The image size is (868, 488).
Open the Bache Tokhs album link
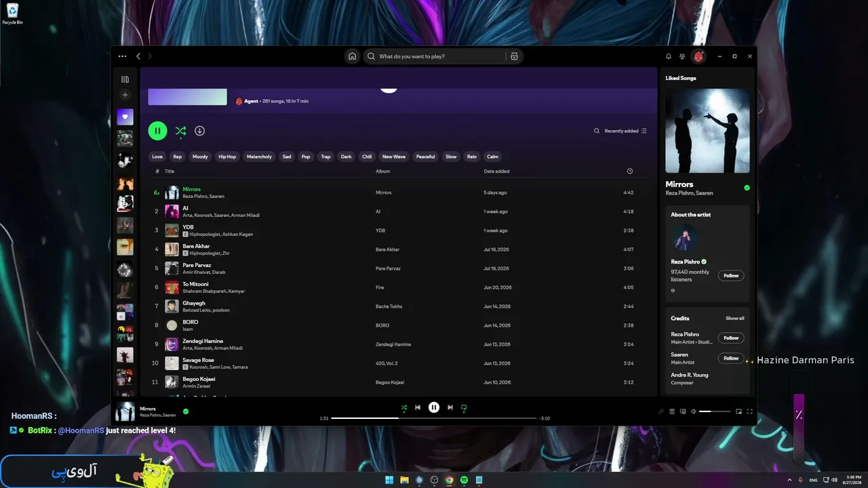click(x=389, y=306)
